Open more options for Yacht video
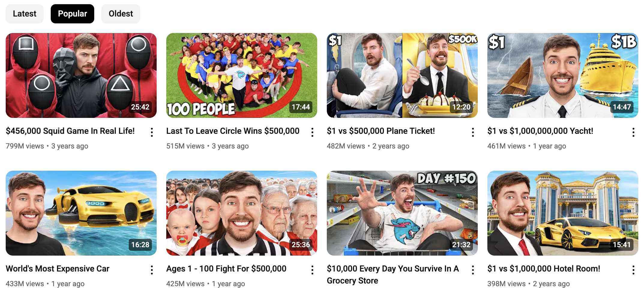Screen dimensions: 644x288 point(633,132)
